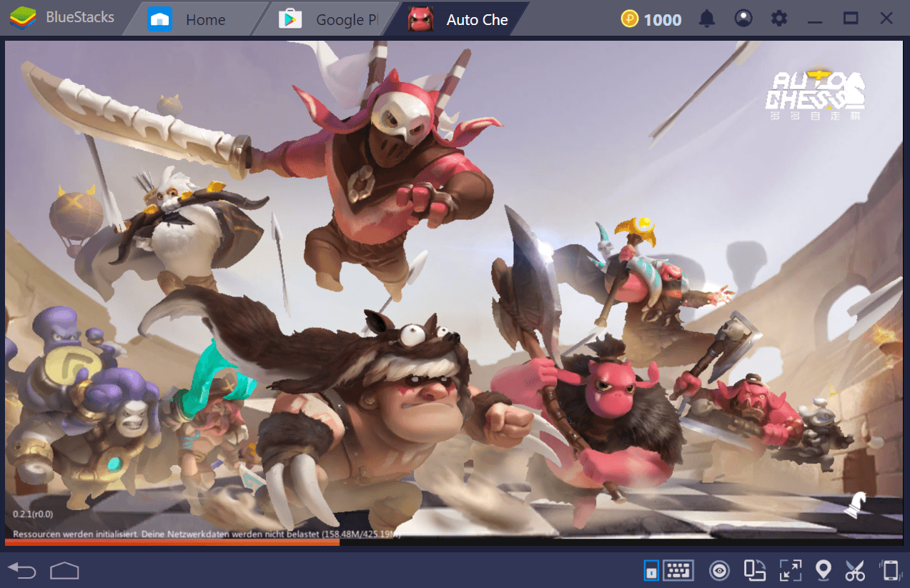Open the user account icon
The image size is (910, 588).
coord(743,19)
